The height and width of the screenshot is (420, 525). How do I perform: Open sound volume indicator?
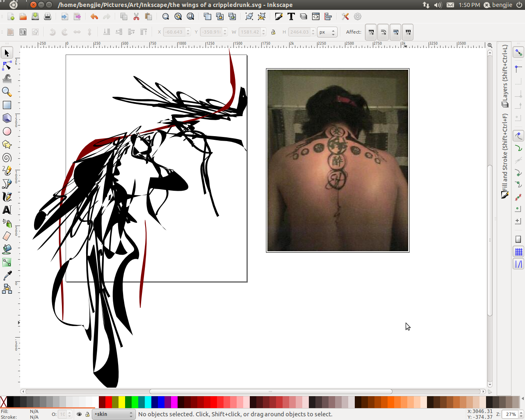pos(438,5)
